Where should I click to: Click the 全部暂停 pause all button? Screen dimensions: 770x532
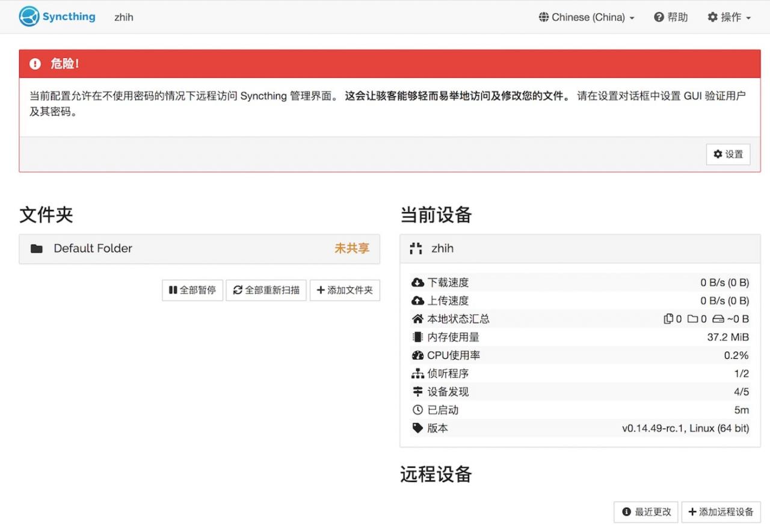(192, 290)
